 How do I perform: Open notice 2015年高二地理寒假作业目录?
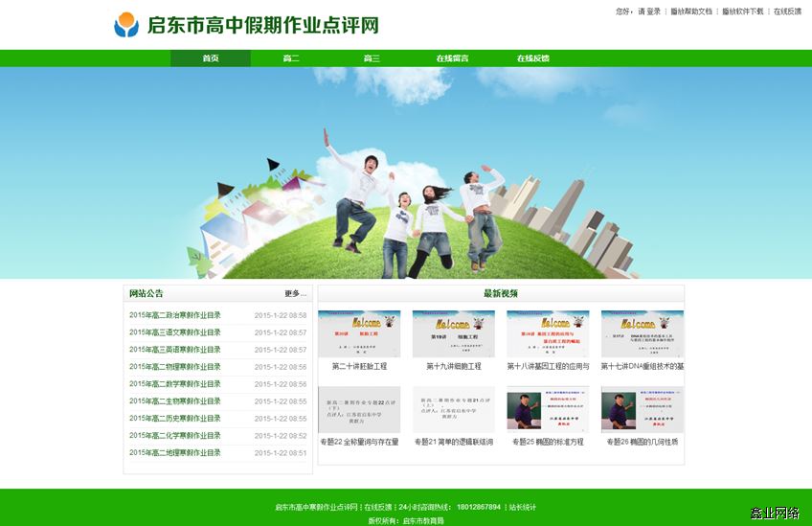175,452
